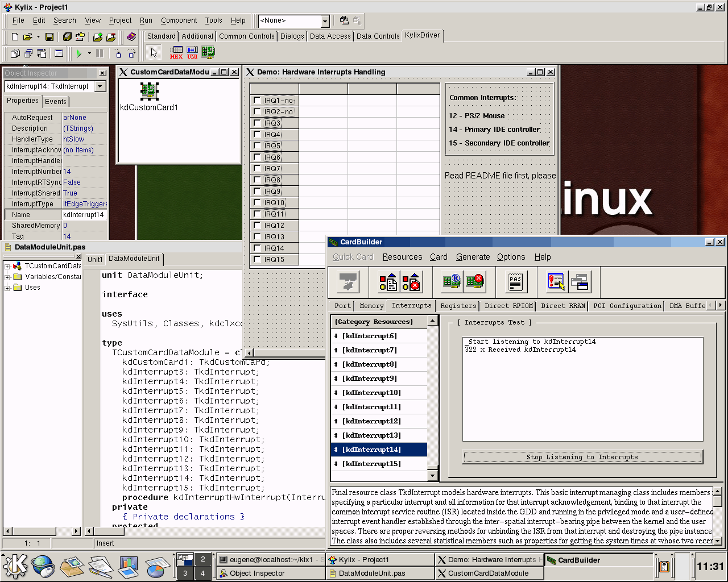Click the overlapping windows icon in CardBuilder
728x582 pixels.
(x=580, y=281)
